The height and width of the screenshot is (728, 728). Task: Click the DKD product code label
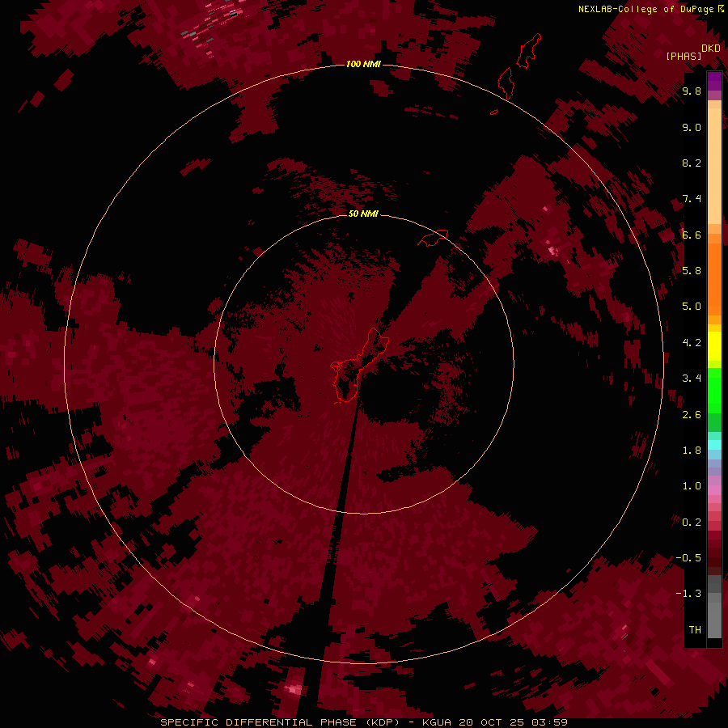point(711,49)
